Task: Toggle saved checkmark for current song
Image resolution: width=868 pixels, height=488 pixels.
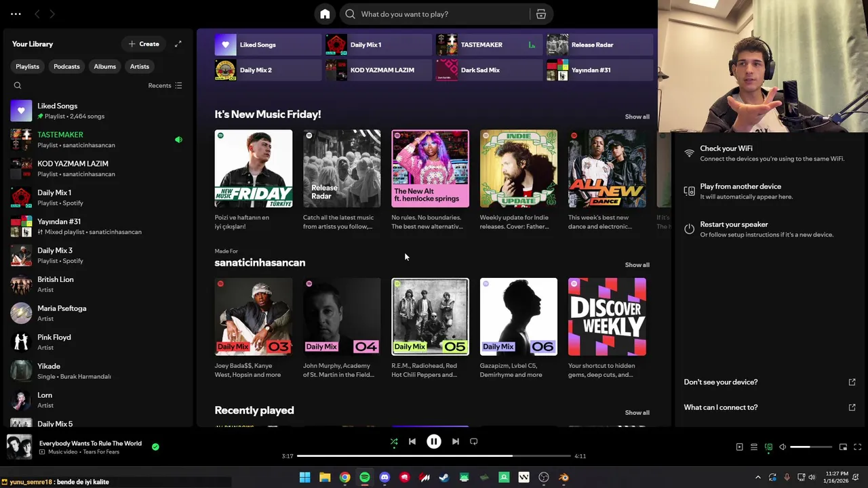Action: (x=155, y=447)
